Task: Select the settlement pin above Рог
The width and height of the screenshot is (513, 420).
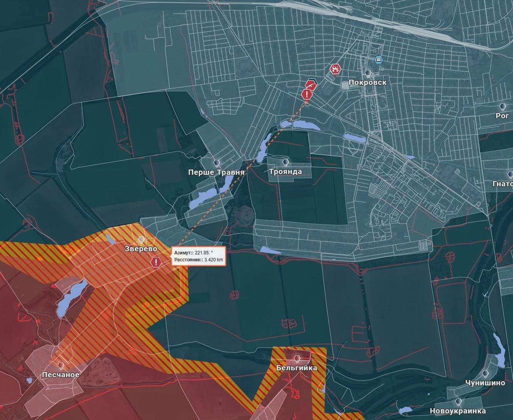Action: click(503, 107)
